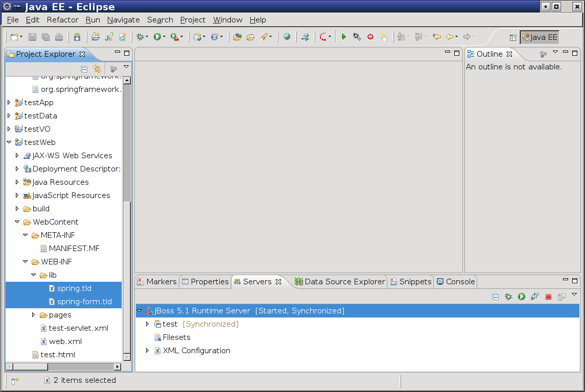Screen dimensions: 585x392
Task: Stop the server with red square icon
Action: coord(548,297)
